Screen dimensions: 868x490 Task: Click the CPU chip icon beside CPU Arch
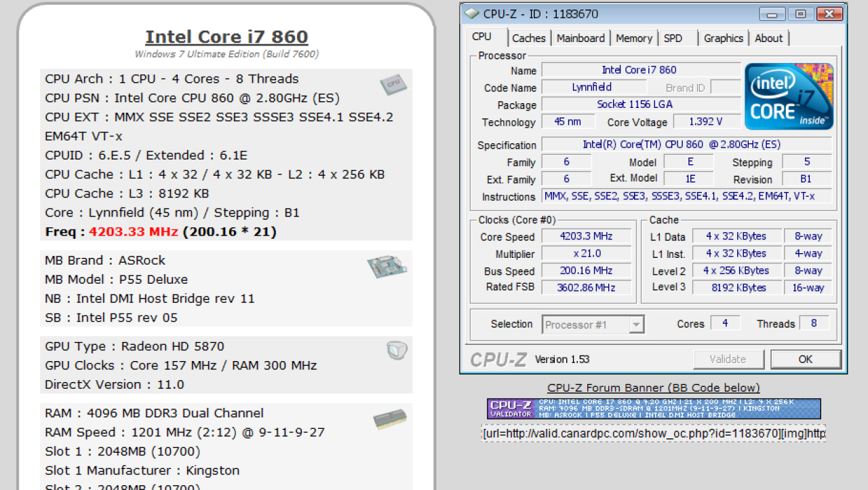pos(393,85)
